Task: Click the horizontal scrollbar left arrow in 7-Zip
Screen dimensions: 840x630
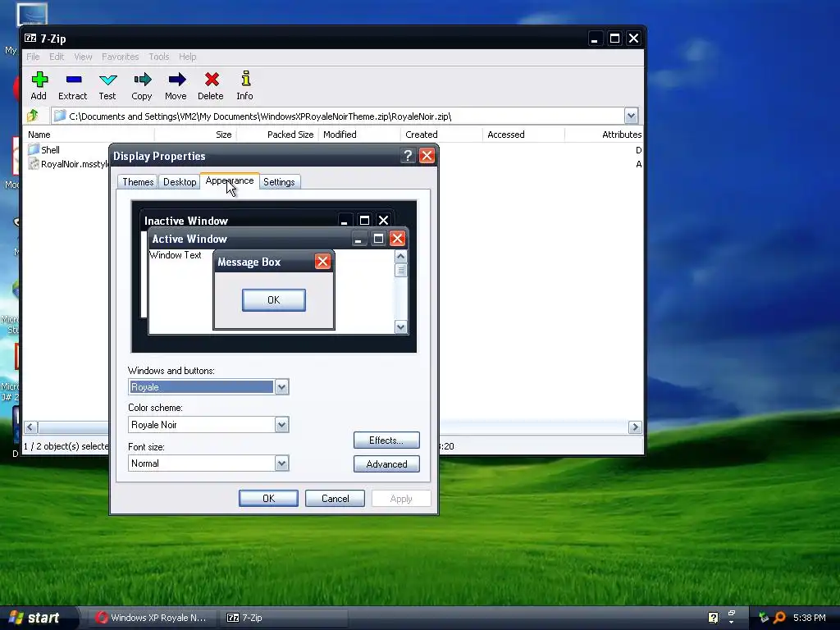Action: click(30, 427)
